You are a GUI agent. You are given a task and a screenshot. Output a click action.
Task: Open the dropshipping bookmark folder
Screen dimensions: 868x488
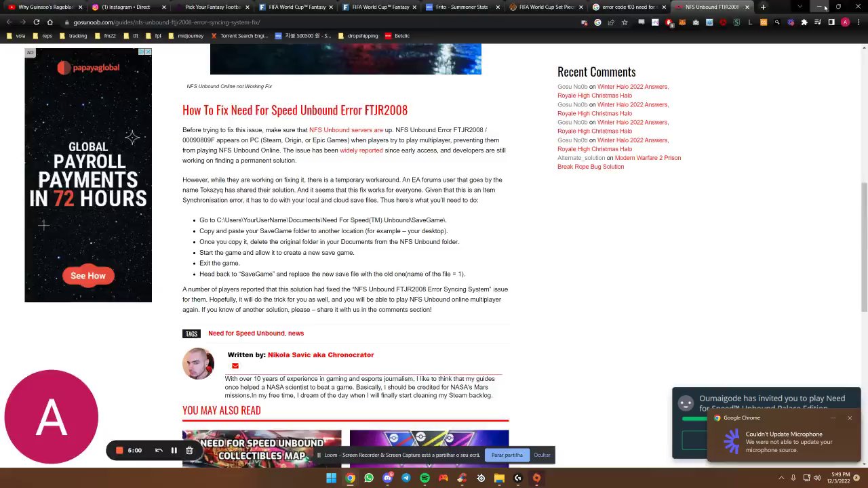click(x=359, y=35)
